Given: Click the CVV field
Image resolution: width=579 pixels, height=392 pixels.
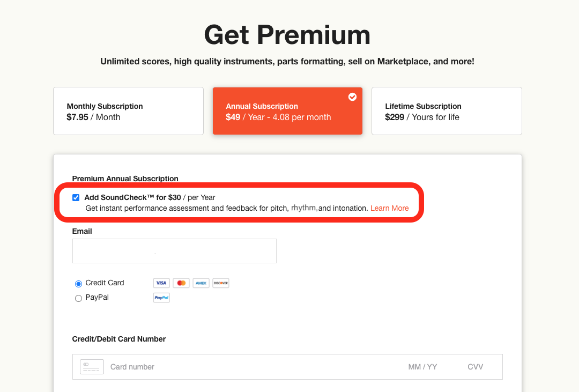Looking at the screenshot, I should [x=475, y=367].
